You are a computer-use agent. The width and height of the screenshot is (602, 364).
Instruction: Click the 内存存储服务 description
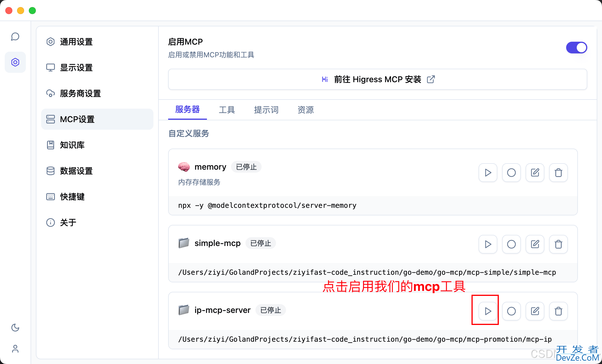click(199, 182)
